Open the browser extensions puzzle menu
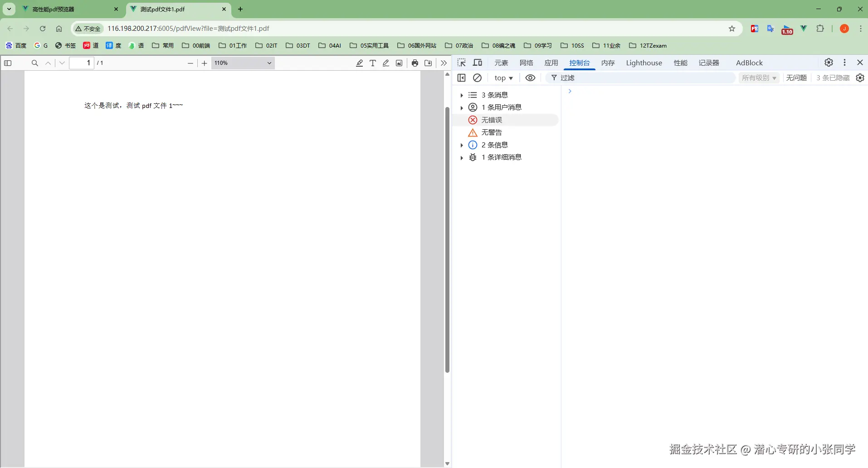The height and width of the screenshot is (468, 868). click(x=820, y=29)
